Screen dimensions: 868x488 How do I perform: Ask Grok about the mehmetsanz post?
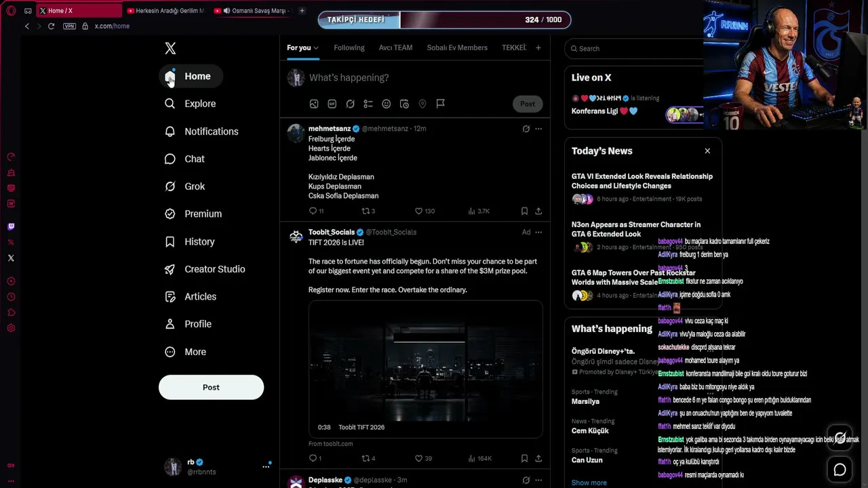tap(526, 129)
